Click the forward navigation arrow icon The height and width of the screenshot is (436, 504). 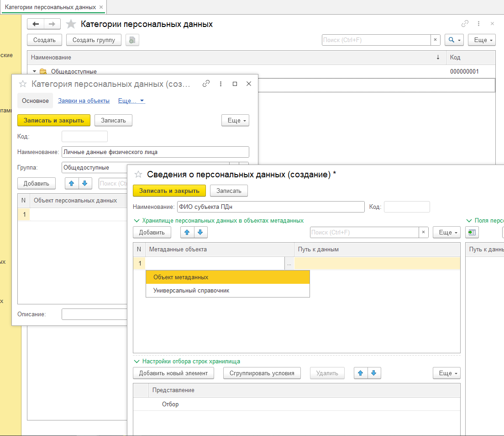click(x=52, y=24)
